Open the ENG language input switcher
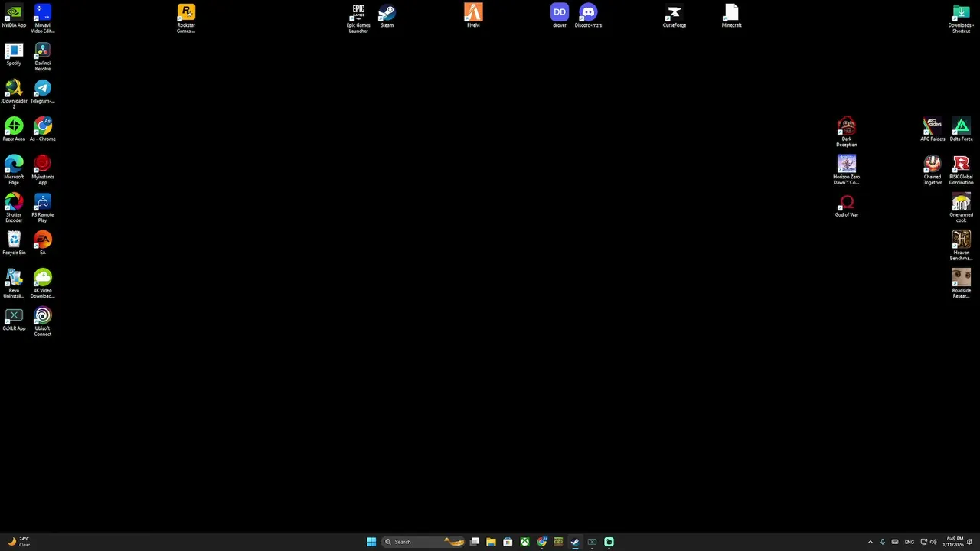This screenshot has width=980, height=551. [x=910, y=542]
